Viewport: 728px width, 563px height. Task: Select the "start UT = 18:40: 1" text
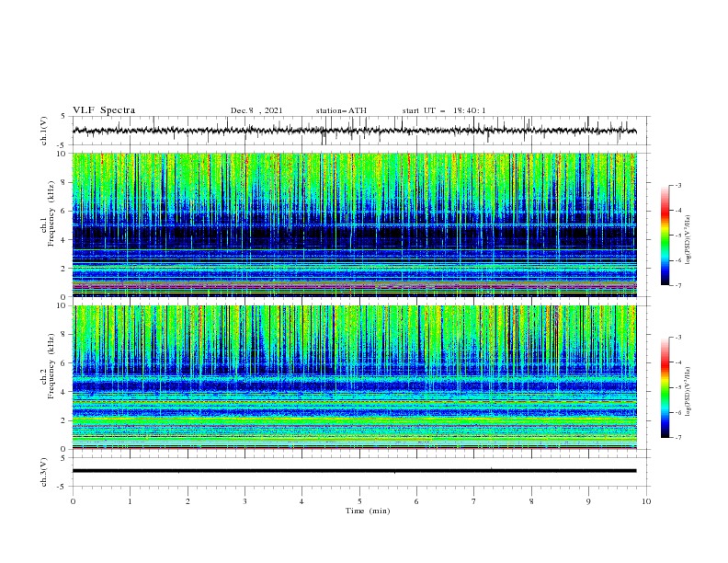(444, 110)
